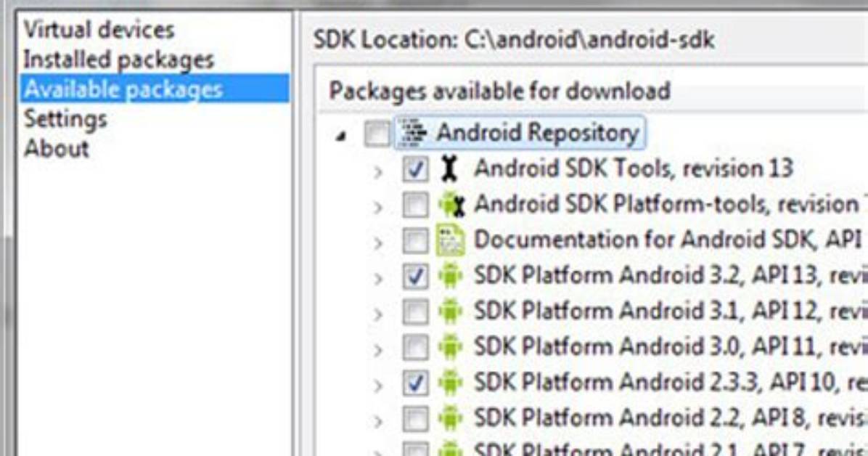Open the Virtual devices section

point(99,30)
